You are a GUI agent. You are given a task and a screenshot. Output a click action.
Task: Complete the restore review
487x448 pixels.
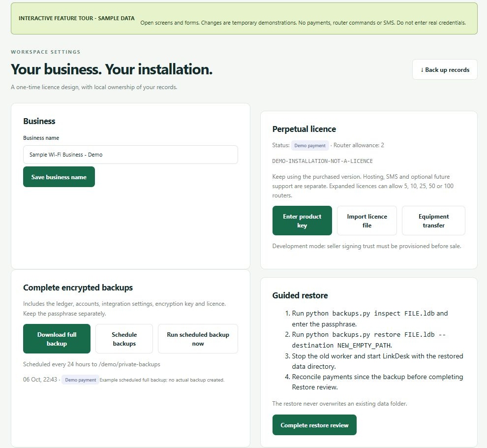pos(314,425)
